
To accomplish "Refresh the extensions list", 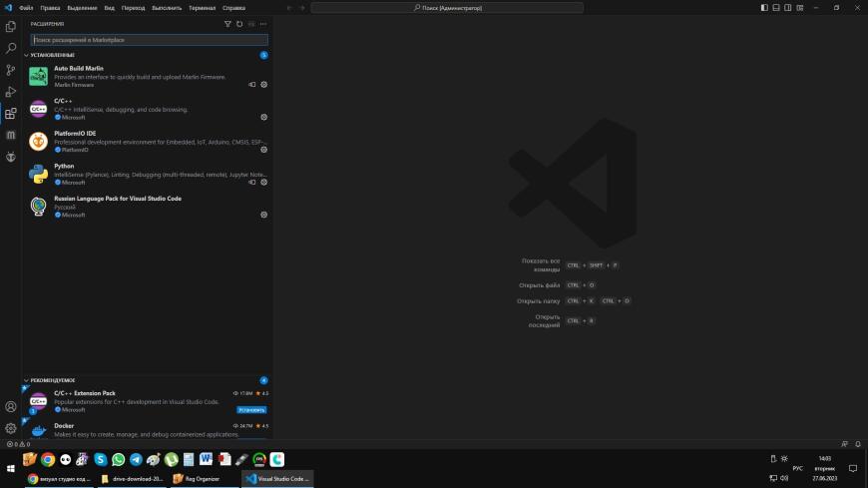I will [239, 24].
